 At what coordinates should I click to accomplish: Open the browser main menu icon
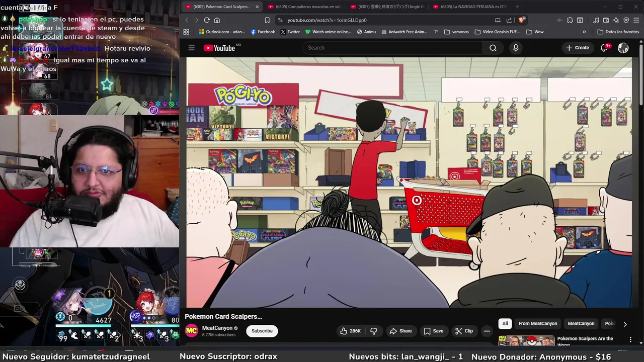(636, 20)
